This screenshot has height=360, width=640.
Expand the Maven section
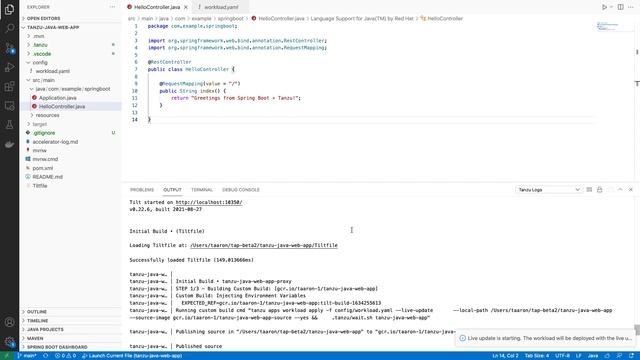point(71,338)
